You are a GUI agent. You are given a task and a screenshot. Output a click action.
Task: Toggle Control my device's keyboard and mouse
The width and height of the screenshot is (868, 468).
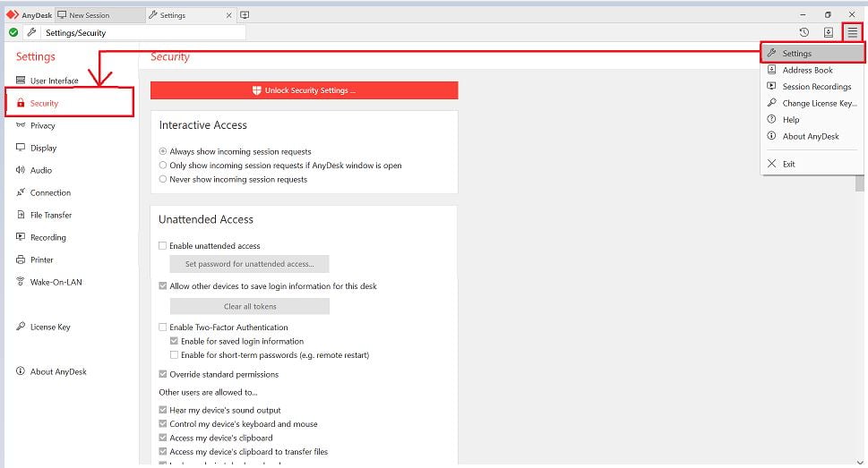coord(163,424)
